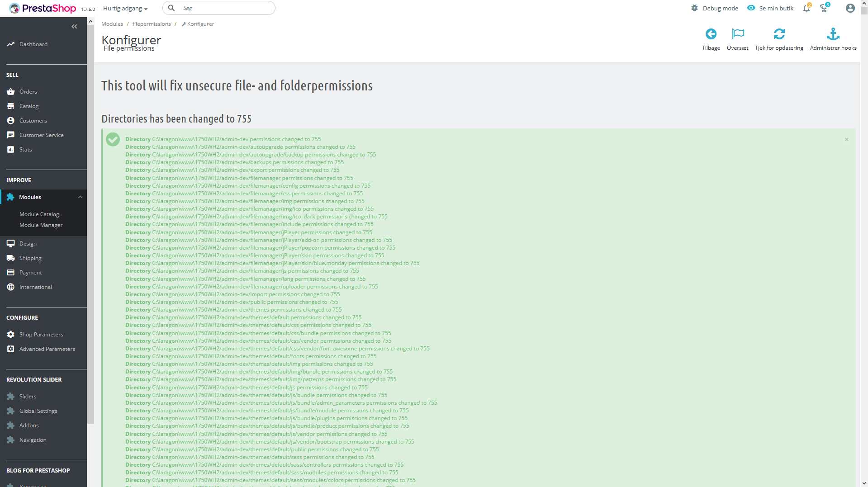Click the sidebar scroll-up arrow

pos(90,21)
